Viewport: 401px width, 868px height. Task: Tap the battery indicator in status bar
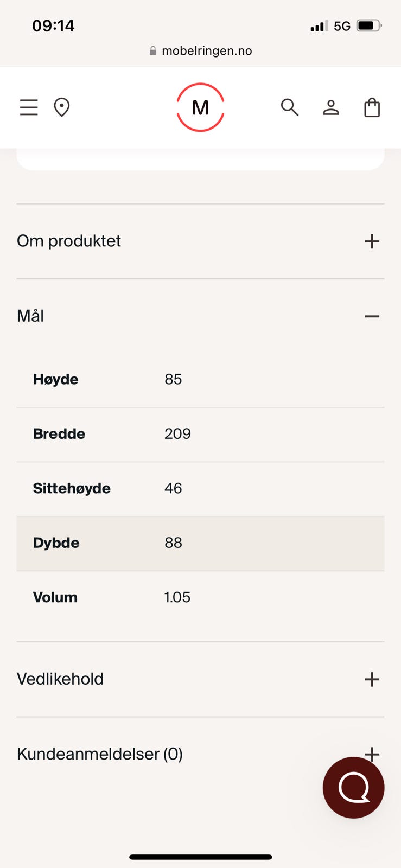tap(368, 26)
